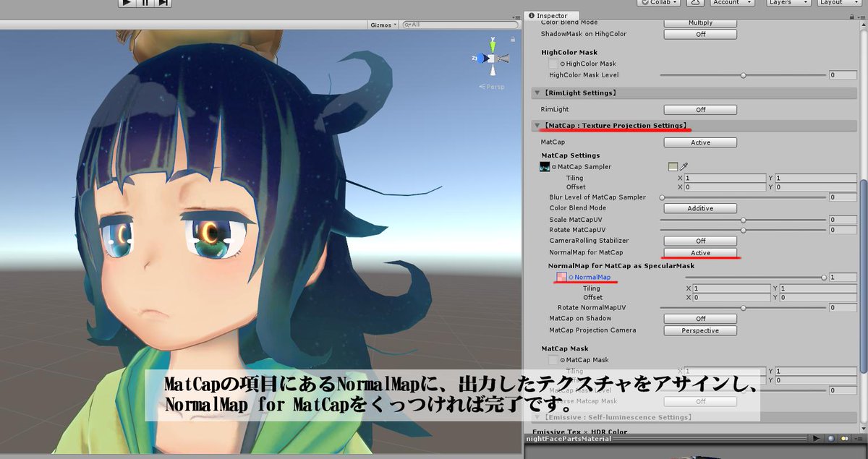868x459 pixels.
Task: Click the HighColor Mask texture slot
Action: click(x=553, y=64)
